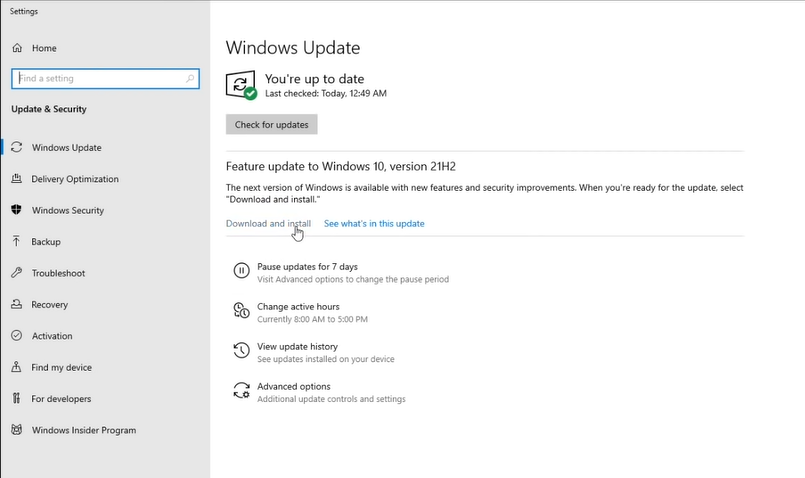
Task: Select the Windows Security shield icon
Action: pos(17,211)
